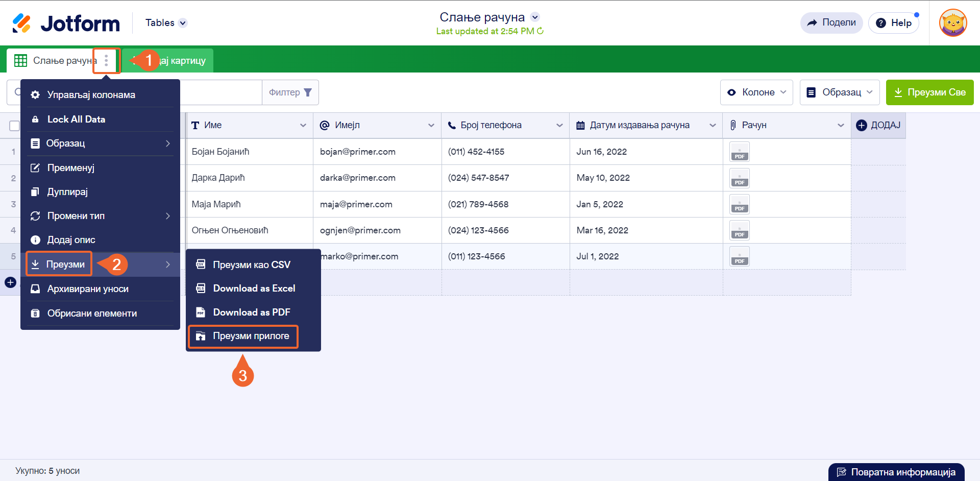Expand the Образац dropdown in toolbar

tap(840, 92)
